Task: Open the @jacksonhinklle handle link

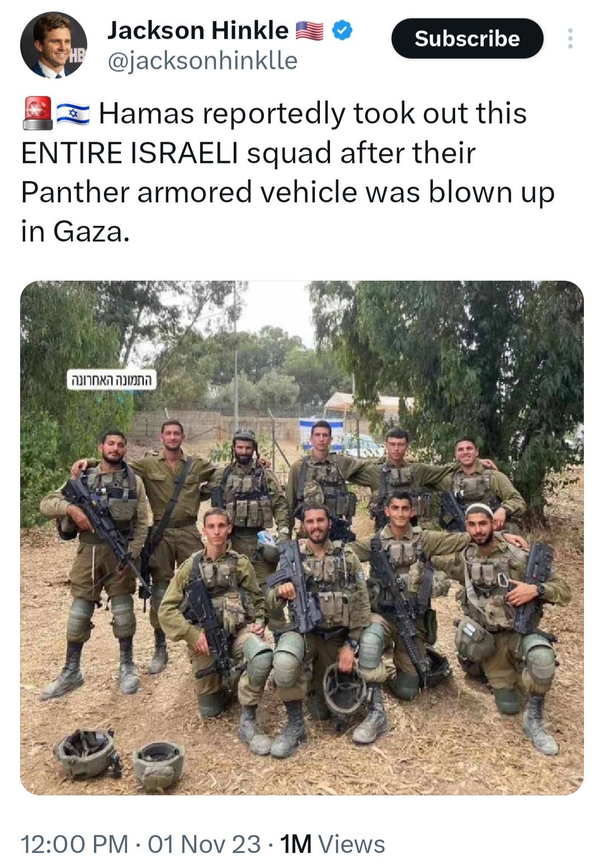Action: point(202,60)
